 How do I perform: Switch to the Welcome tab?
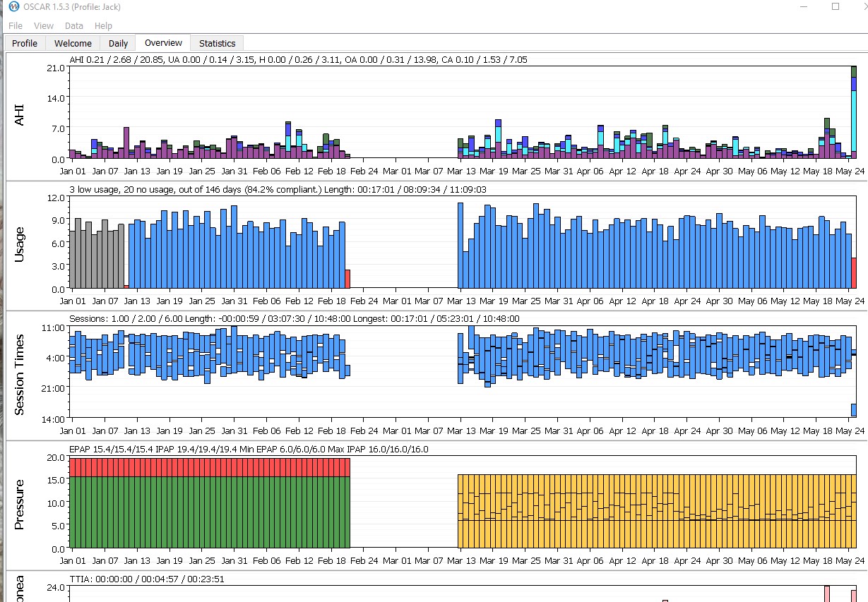tap(73, 43)
